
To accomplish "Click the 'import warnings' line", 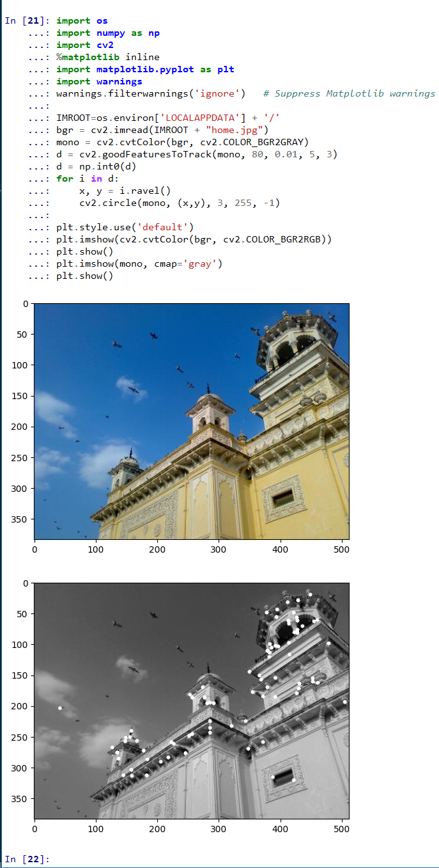I will point(99,81).
